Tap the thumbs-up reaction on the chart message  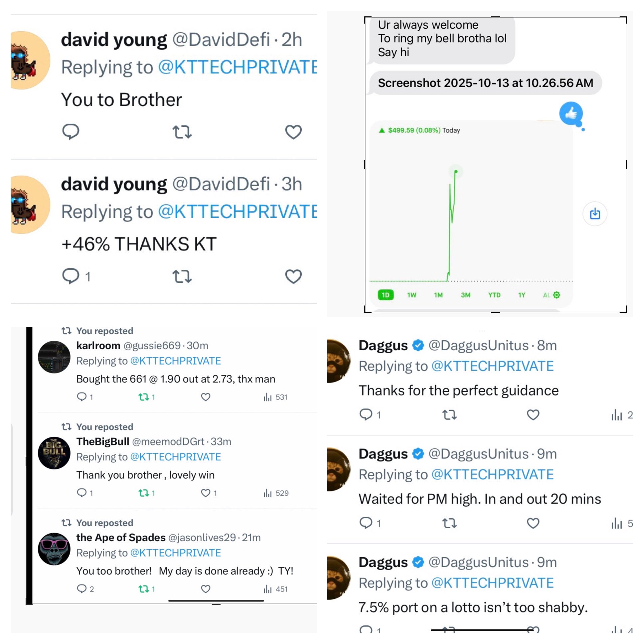[571, 113]
